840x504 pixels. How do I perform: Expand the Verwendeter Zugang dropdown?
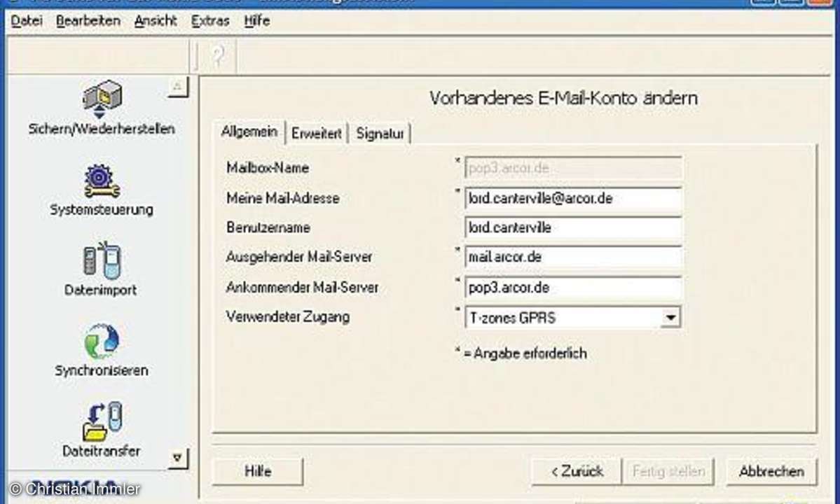point(670,318)
